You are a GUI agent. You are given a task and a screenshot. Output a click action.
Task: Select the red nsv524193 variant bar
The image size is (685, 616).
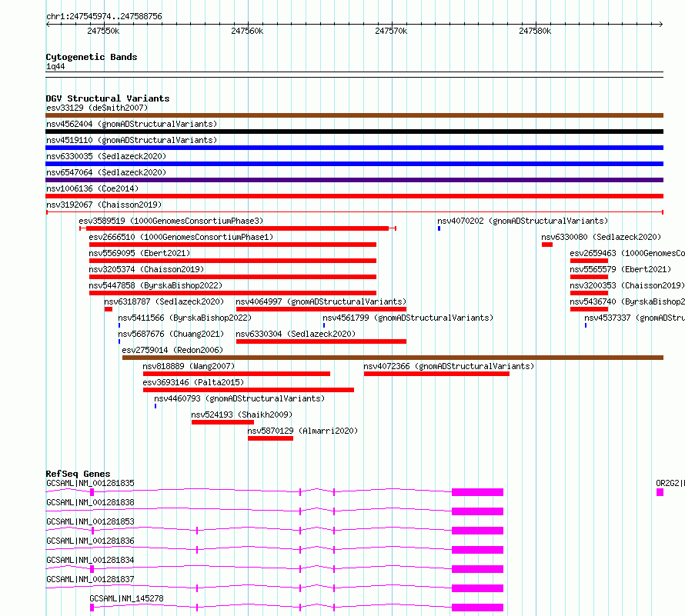[x=222, y=422]
